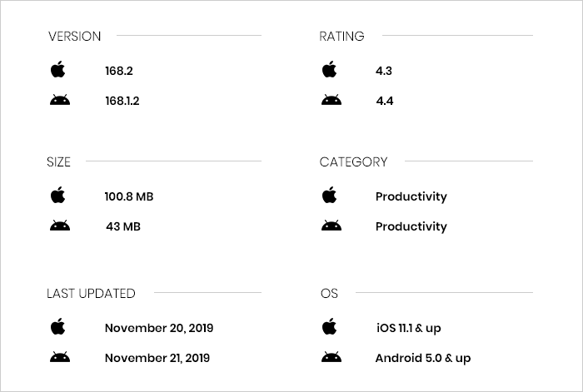Select the Android version number 168.1.2
Viewport: 583px width, 392px height.
pos(122,102)
